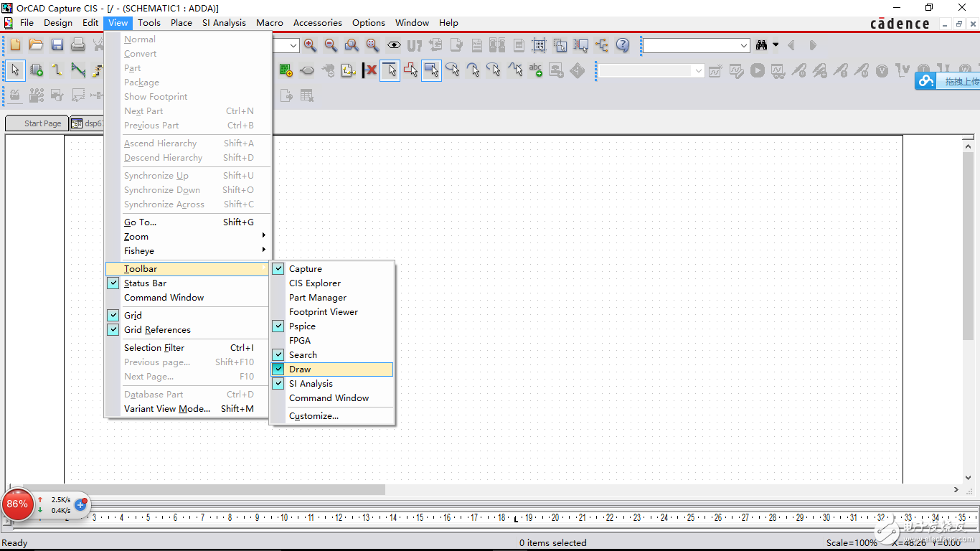
Task: Enable the Part Manager toolbar
Action: [332, 298]
